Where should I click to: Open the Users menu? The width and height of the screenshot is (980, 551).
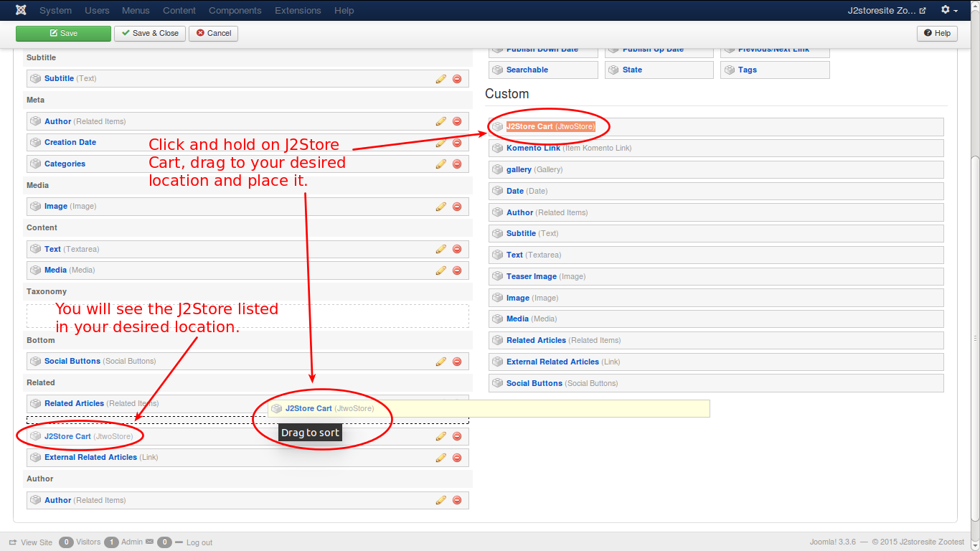pyautogui.click(x=97, y=11)
